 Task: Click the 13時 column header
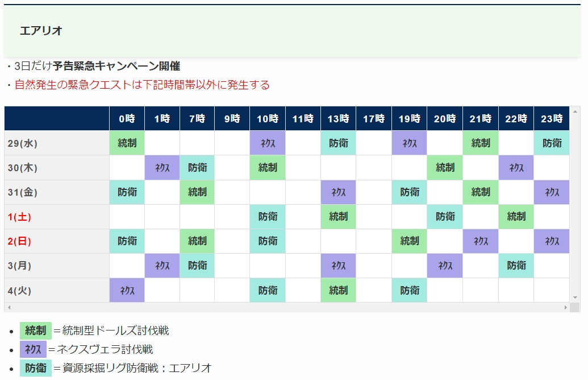point(338,119)
